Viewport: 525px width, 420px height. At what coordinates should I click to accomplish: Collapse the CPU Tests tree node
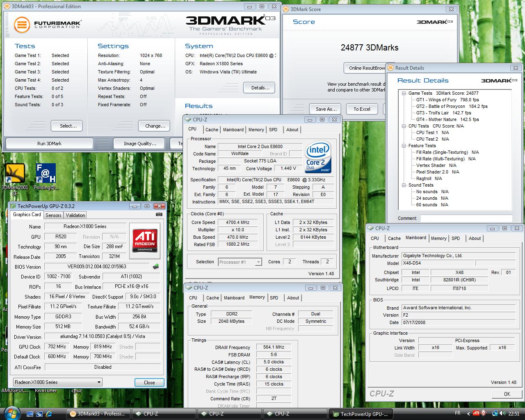pos(404,126)
